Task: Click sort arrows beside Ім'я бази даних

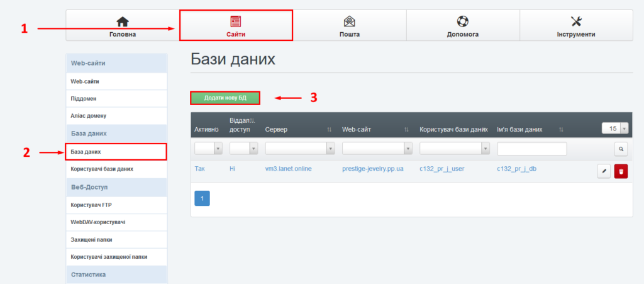Action: click(561, 129)
